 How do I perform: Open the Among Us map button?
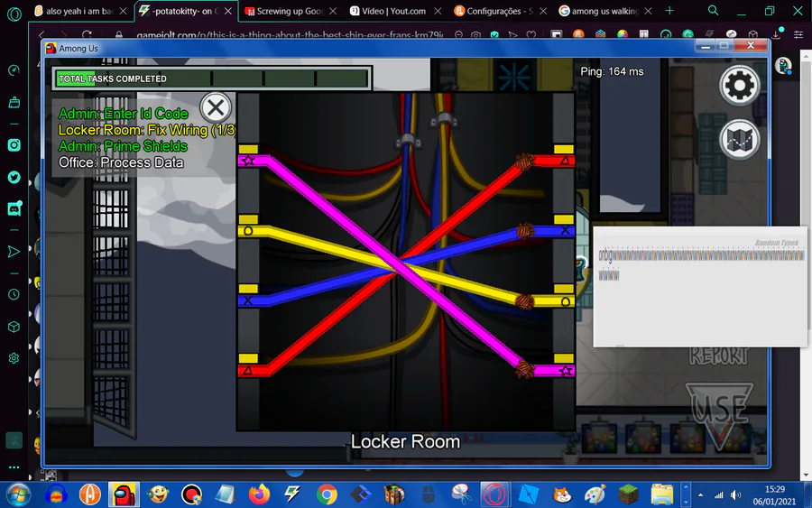[x=739, y=140]
